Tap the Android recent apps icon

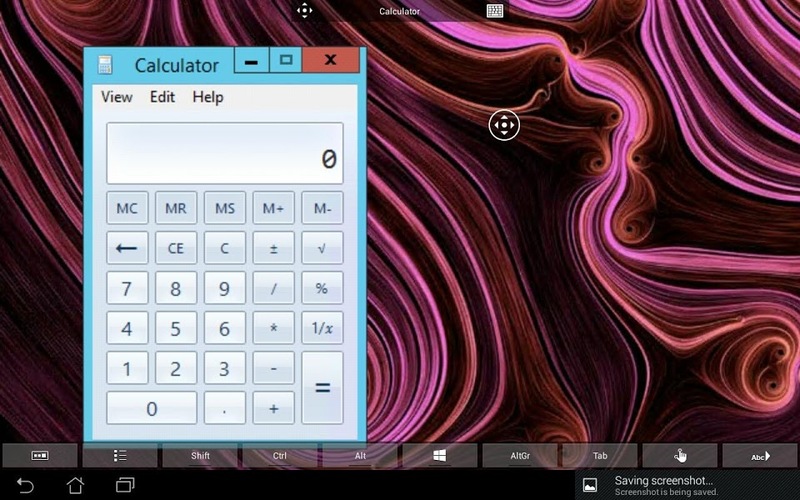point(125,485)
